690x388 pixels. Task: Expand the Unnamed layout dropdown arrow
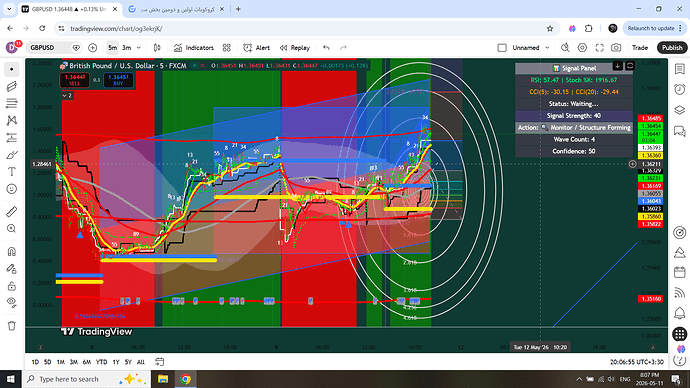click(x=547, y=48)
